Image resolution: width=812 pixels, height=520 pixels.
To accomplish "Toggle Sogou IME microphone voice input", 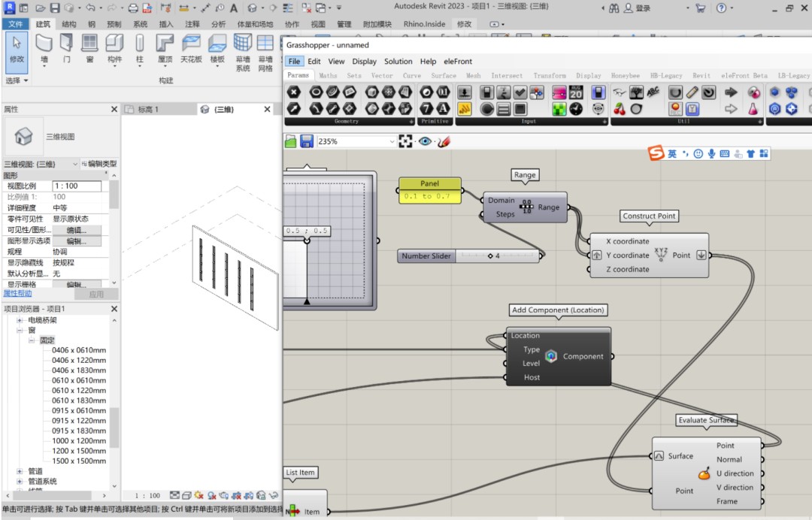I will coord(712,154).
